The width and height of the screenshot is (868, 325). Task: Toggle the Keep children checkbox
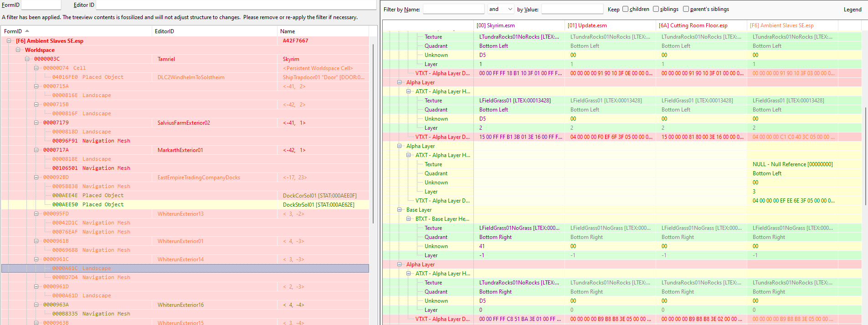(625, 9)
